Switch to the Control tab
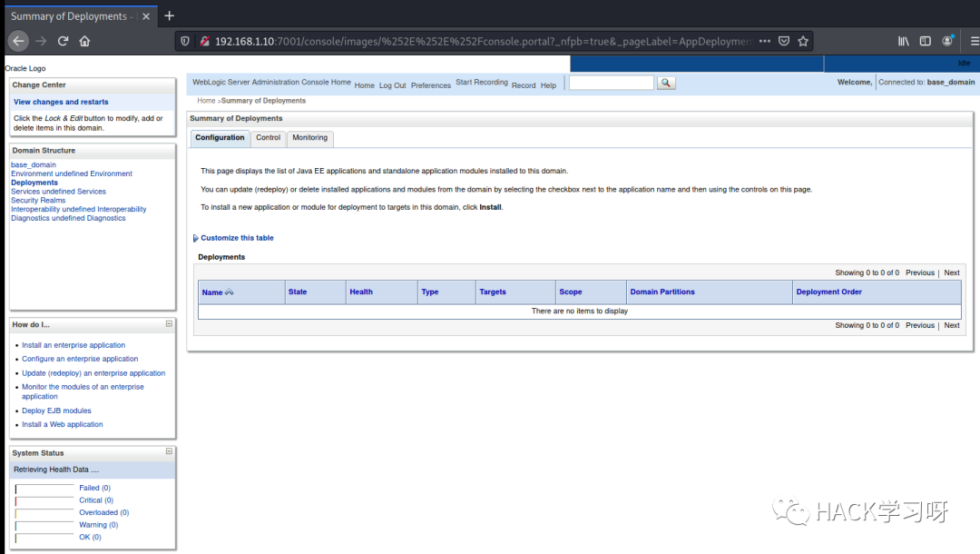The height and width of the screenshot is (554, 980). 268,137
